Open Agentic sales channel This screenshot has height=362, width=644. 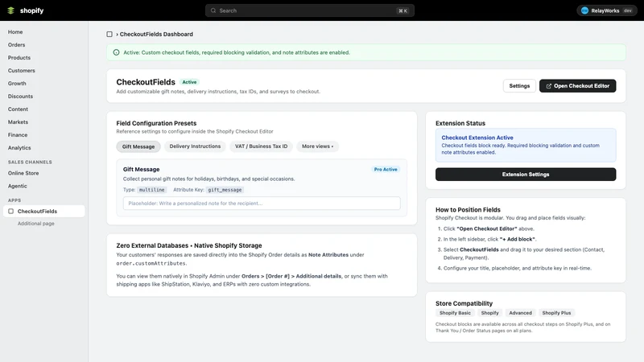17,186
